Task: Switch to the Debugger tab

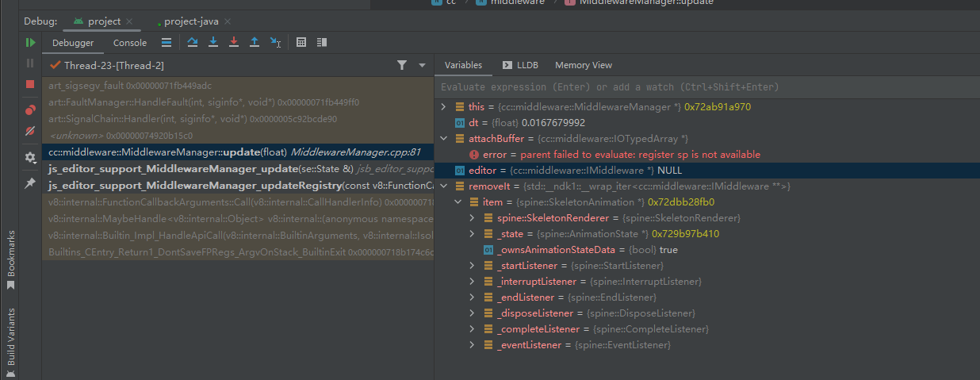Action: [73, 43]
